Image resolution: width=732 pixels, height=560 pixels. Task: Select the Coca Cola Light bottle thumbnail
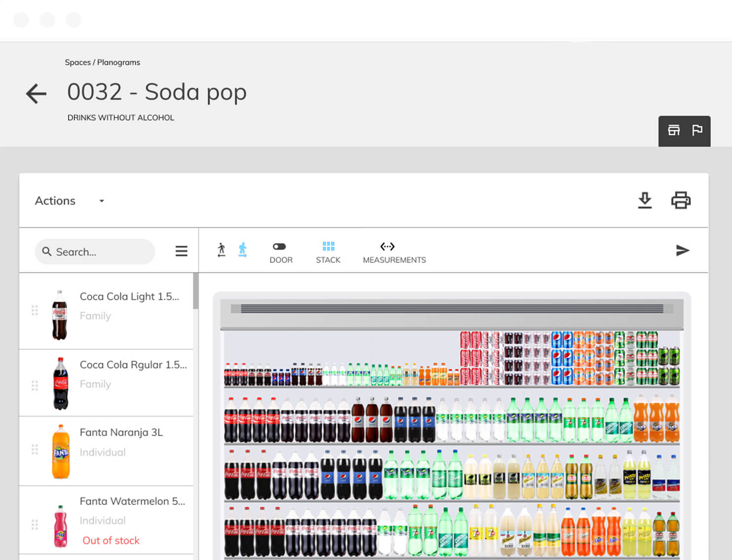click(60, 315)
